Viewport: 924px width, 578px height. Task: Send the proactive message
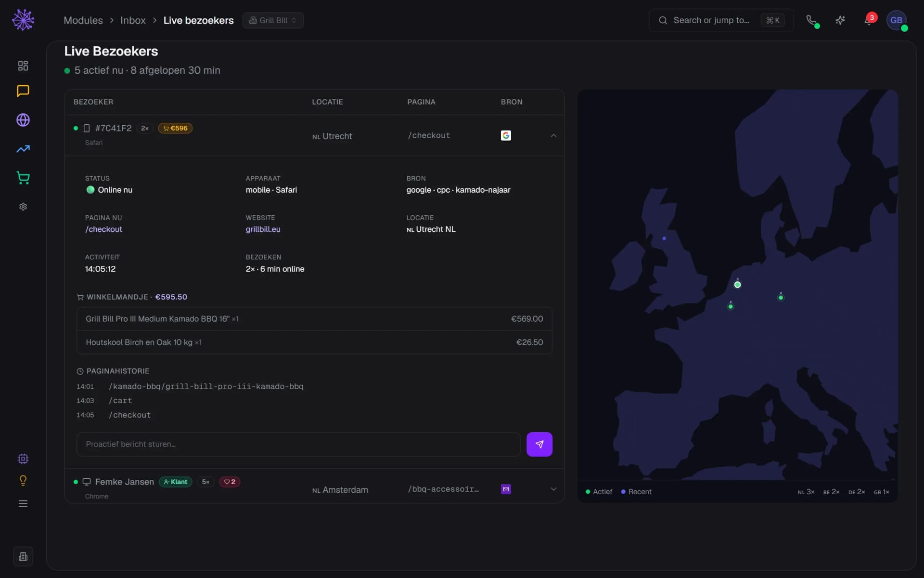(539, 444)
